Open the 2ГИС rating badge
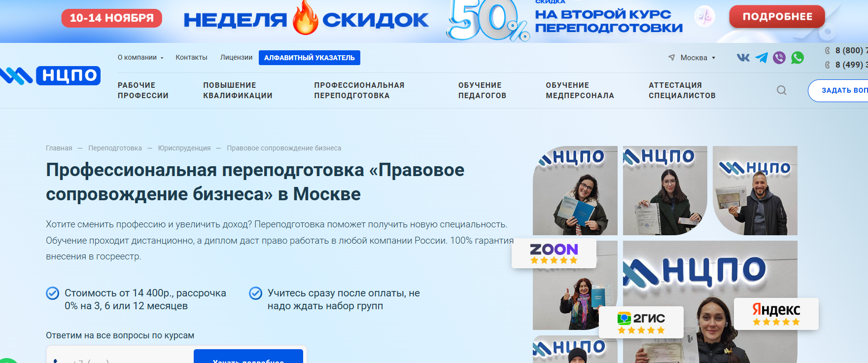The width and height of the screenshot is (868, 363). [641, 323]
